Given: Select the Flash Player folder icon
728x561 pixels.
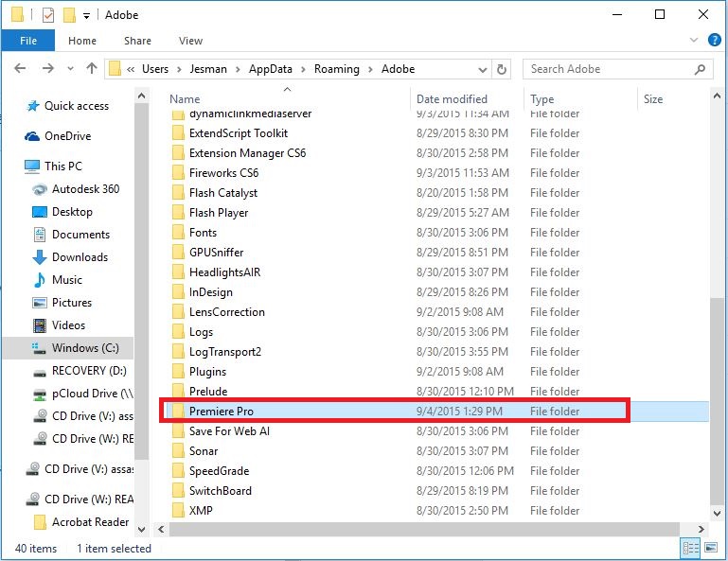Looking at the screenshot, I should pyautogui.click(x=178, y=213).
